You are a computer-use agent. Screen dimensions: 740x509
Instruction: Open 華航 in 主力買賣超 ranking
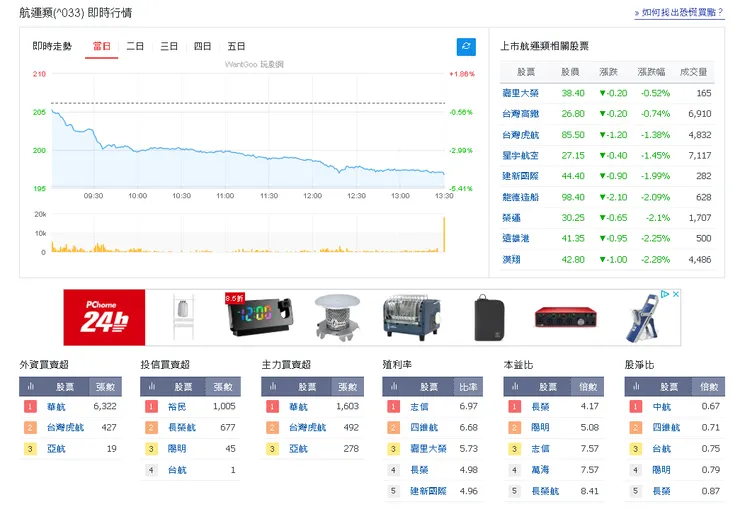pyautogui.click(x=298, y=407)
